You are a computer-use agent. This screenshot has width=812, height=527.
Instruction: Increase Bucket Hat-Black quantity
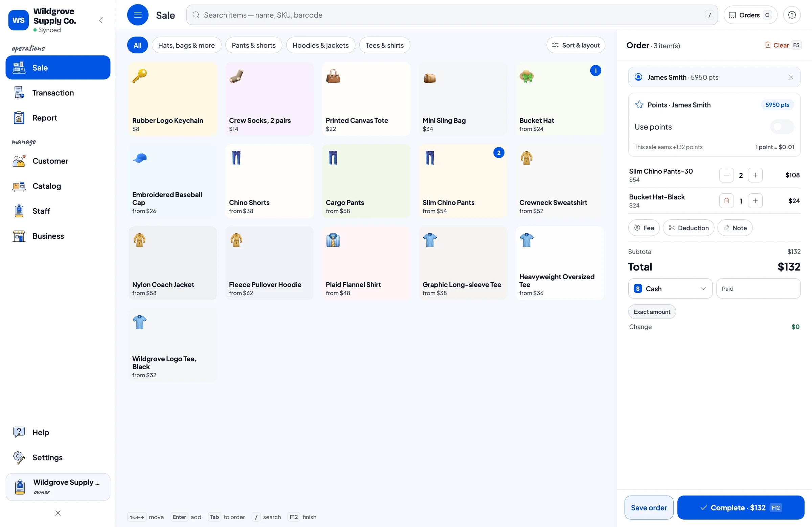pos(755,201)
